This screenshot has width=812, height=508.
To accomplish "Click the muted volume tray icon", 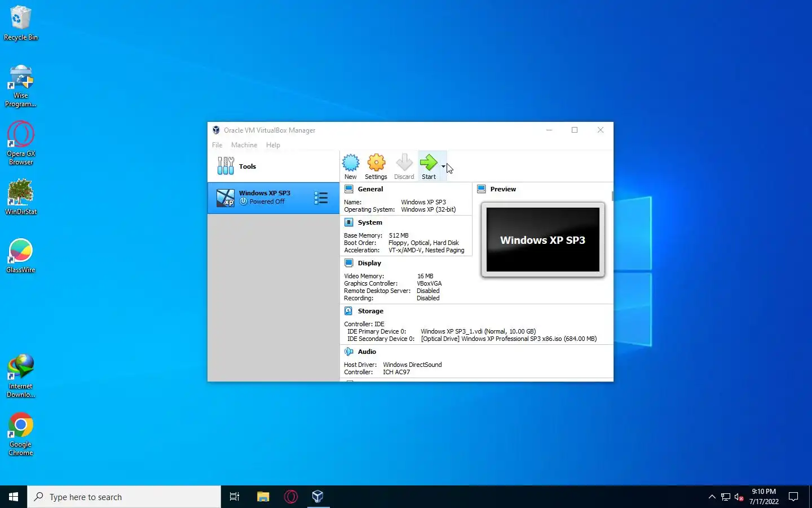I will pos(739,497).
